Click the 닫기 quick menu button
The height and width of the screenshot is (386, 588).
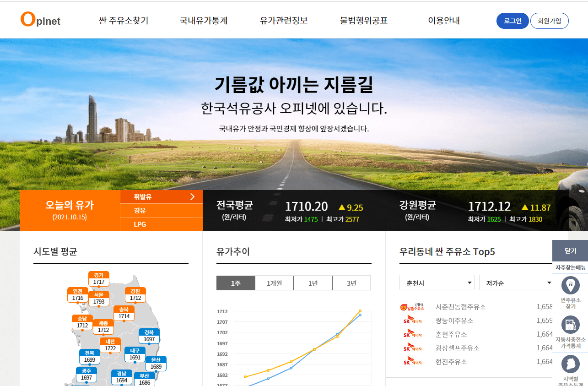point(570,250)
